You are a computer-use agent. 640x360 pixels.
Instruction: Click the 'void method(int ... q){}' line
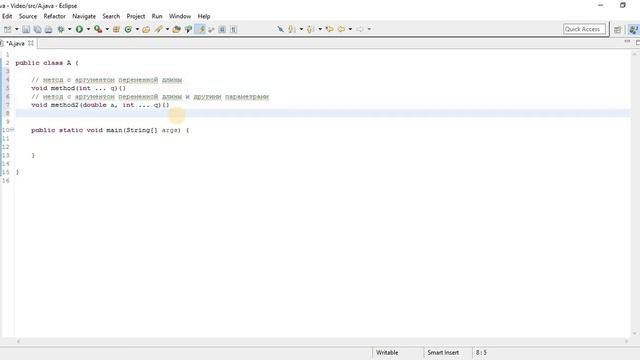click(78, 88)
